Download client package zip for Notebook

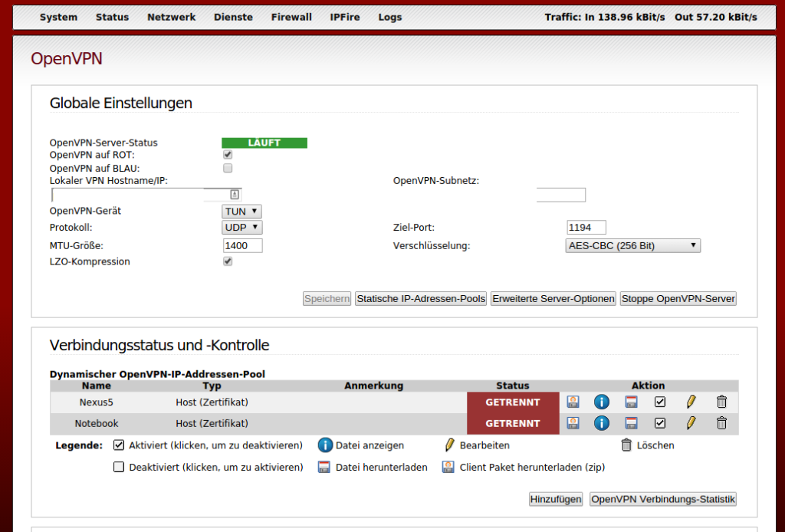pyautogui.click(x=573, y=423)
